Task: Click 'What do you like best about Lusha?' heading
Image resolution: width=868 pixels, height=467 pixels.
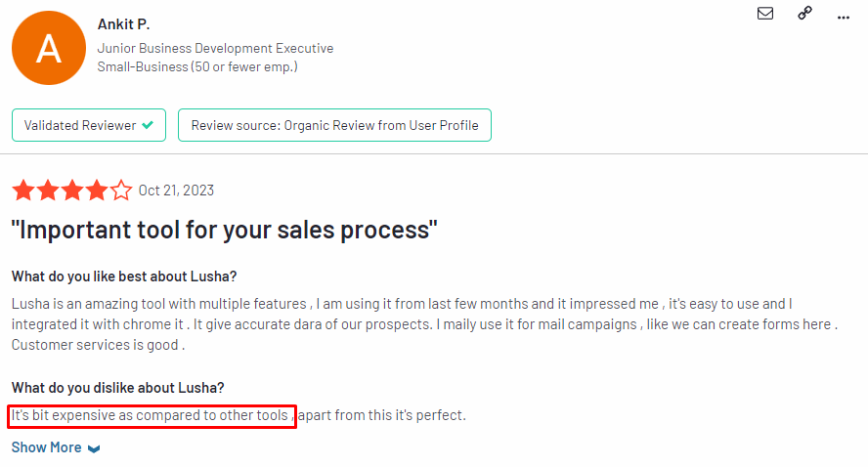Action: (124, 276)
